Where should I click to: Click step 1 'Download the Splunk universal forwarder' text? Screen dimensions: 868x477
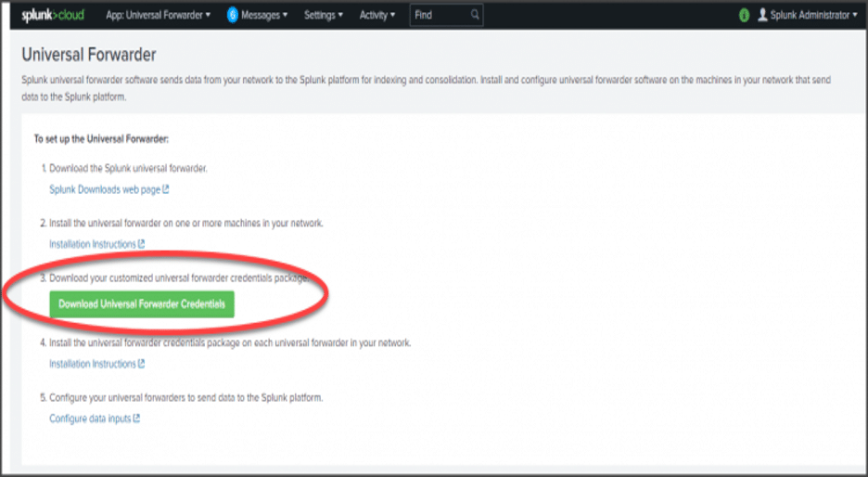pyautogui.click(x=128, y=168)
